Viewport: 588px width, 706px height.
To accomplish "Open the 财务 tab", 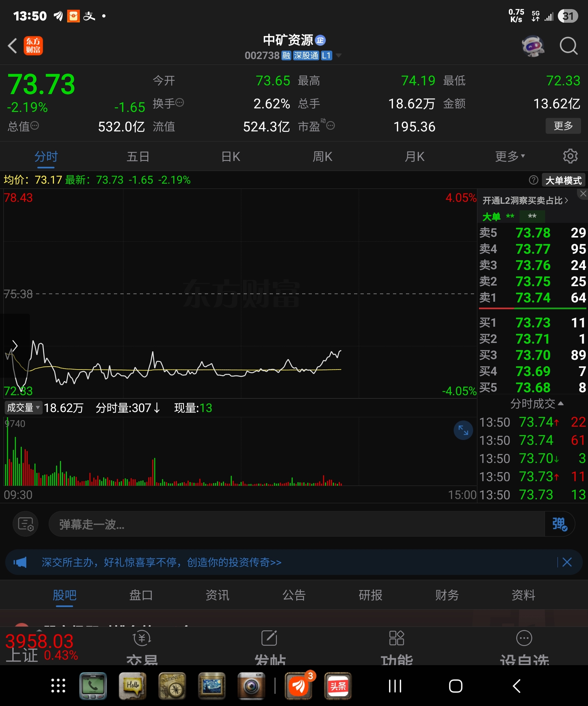I will tap(447, 595).
